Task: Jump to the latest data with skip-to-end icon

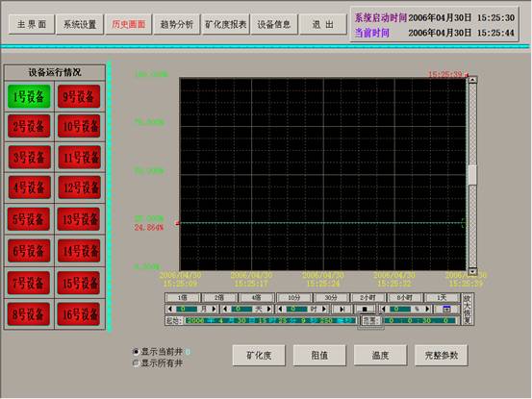Action: click(342, 309)
